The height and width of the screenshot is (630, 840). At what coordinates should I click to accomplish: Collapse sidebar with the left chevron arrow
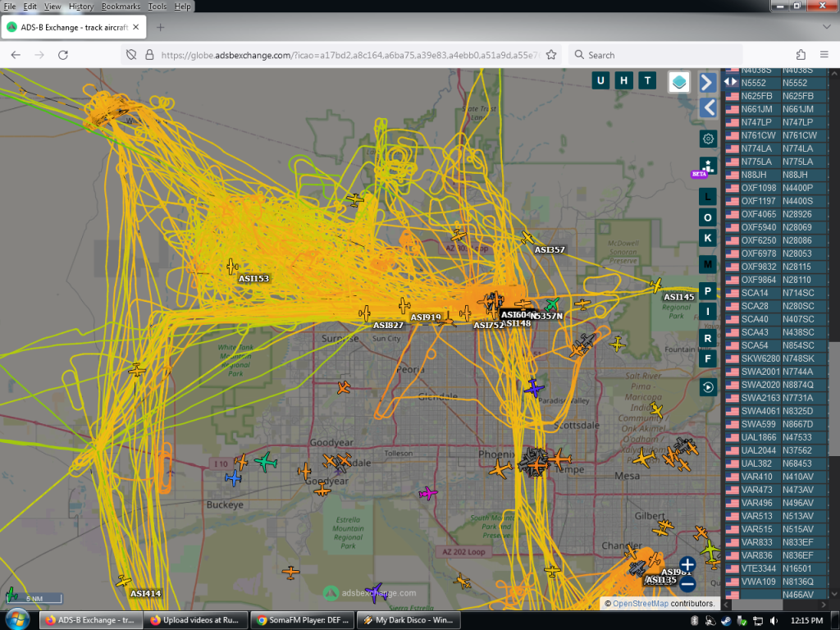click(708, 108)
